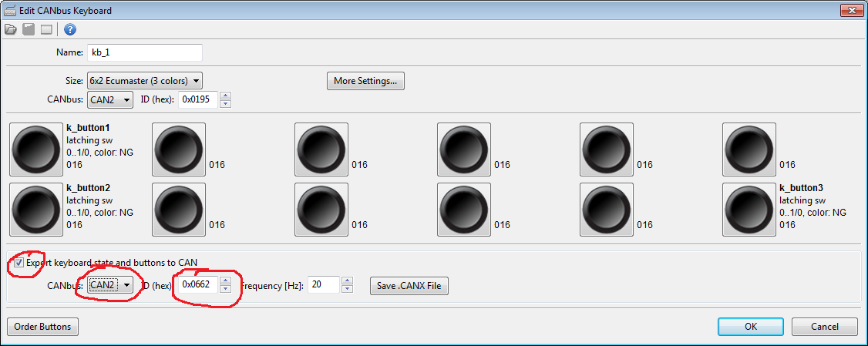Viewport: 868px width, 346px height.
Task: Confirm with the OK button
Action: click(750, 327)
